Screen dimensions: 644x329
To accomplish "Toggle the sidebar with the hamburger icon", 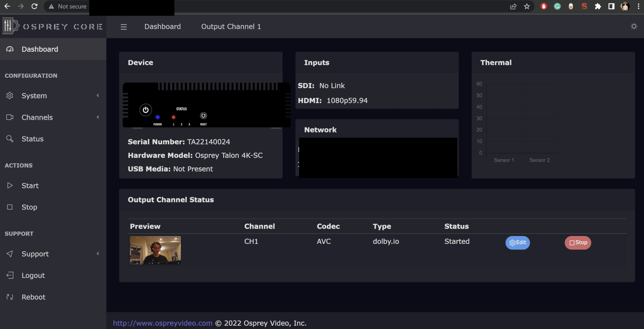I will coord(124,26).
